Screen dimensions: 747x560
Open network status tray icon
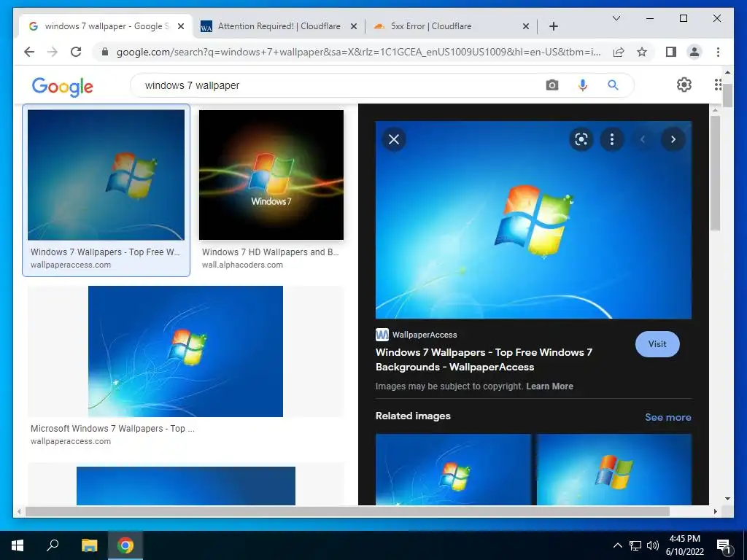(635, 545)
